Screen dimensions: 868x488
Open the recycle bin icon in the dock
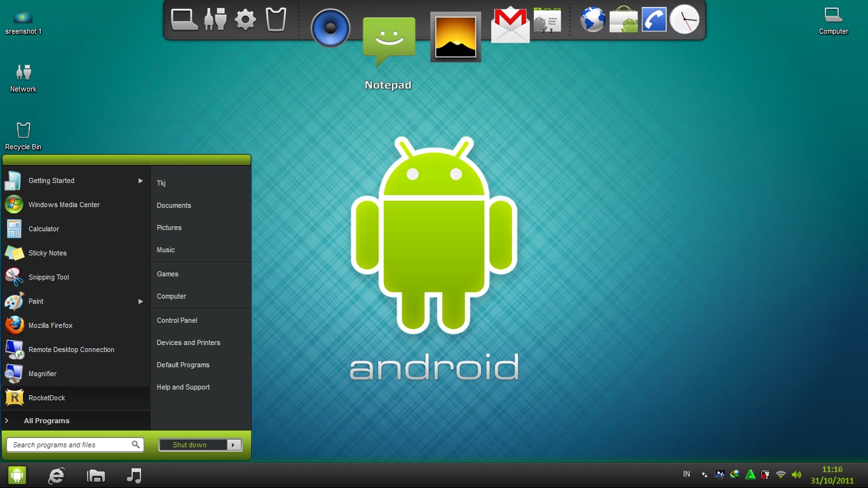click(x=276, y=19)
